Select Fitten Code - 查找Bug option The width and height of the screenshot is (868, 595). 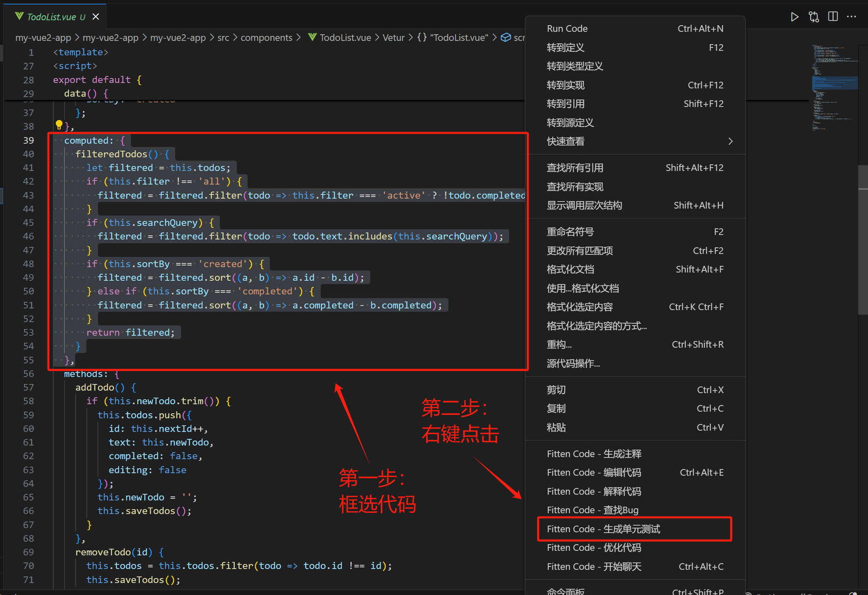pyautogui.click(x=592, y=510)
